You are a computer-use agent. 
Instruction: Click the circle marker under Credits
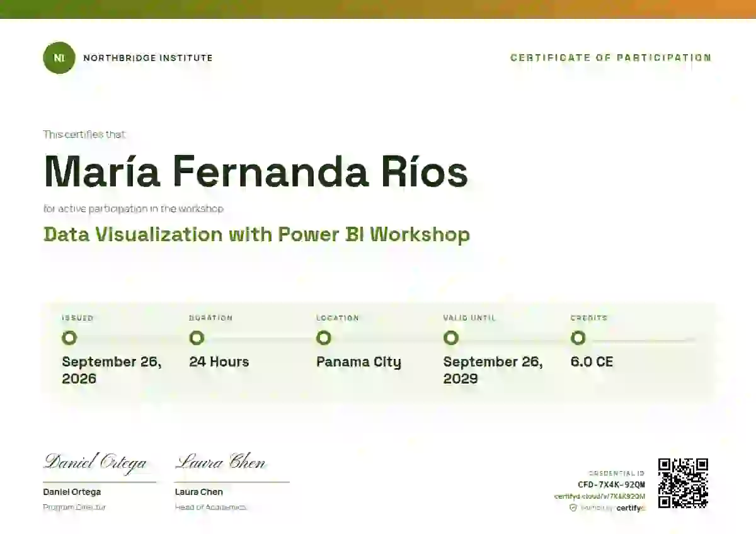click(578, 338)
